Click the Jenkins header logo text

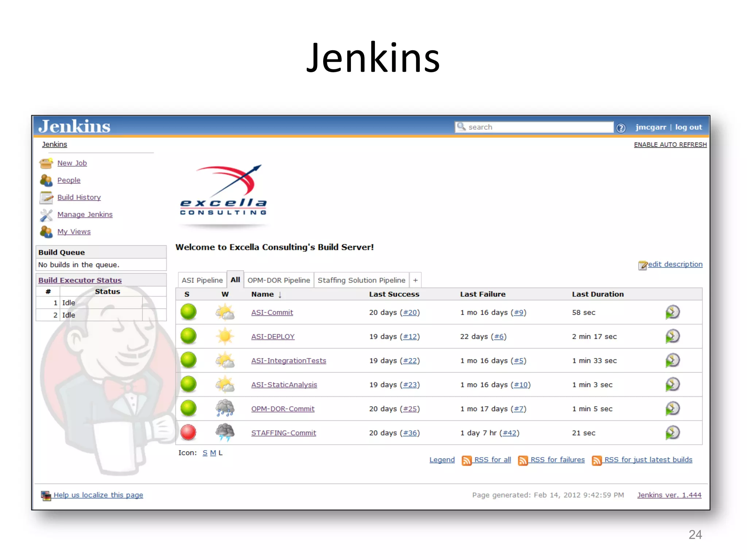(x=74, y=127)
